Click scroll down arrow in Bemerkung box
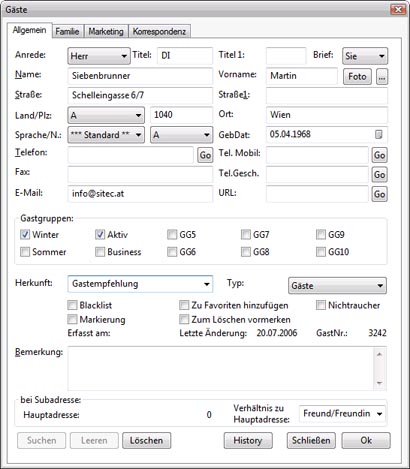 379,383
